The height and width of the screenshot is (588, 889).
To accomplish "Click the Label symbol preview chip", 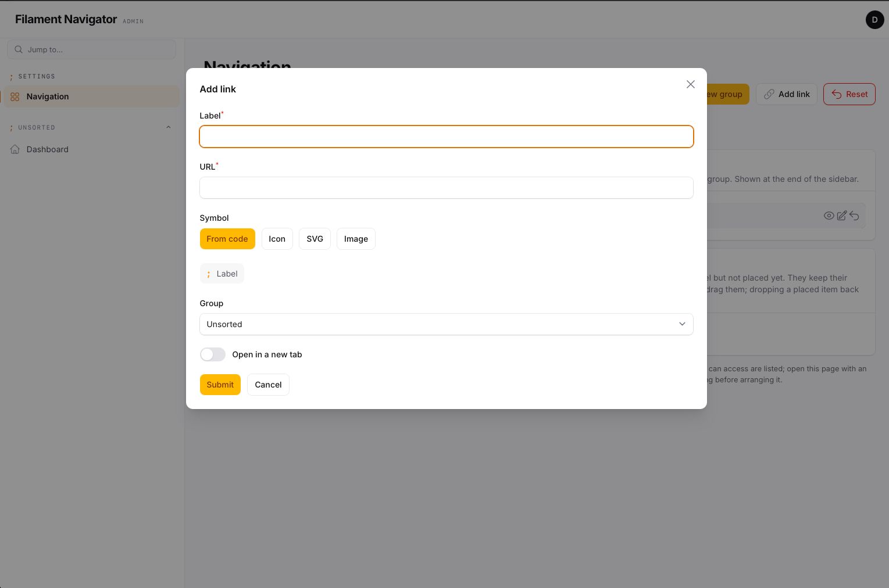I will tap(222, 274).
